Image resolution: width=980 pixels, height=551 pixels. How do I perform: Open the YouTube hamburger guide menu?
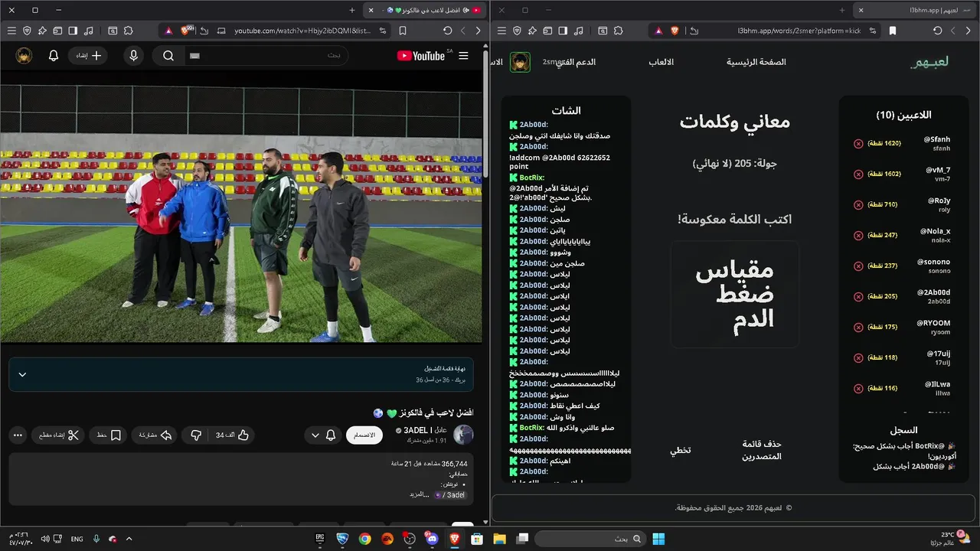[463, 56]
